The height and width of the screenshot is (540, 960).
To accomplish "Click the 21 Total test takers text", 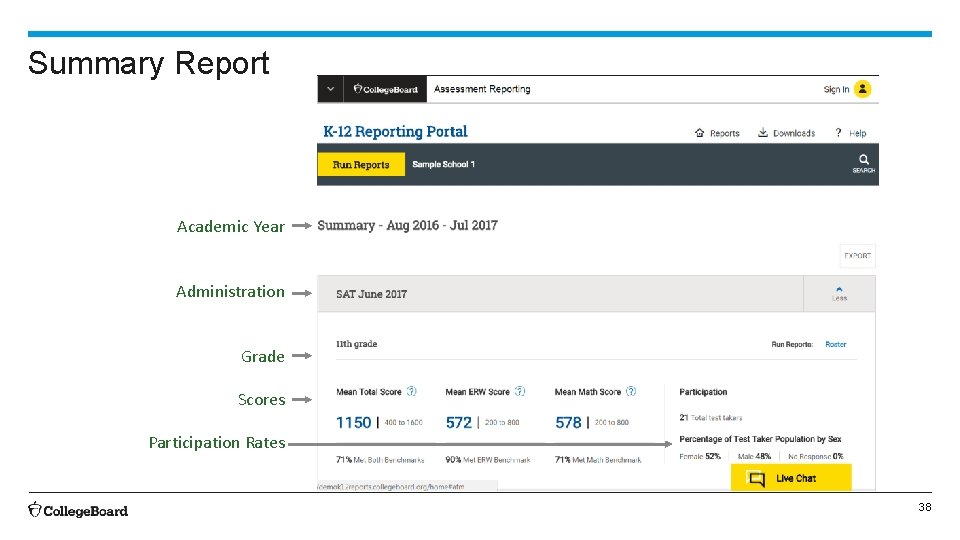I will tap(710, 418).
